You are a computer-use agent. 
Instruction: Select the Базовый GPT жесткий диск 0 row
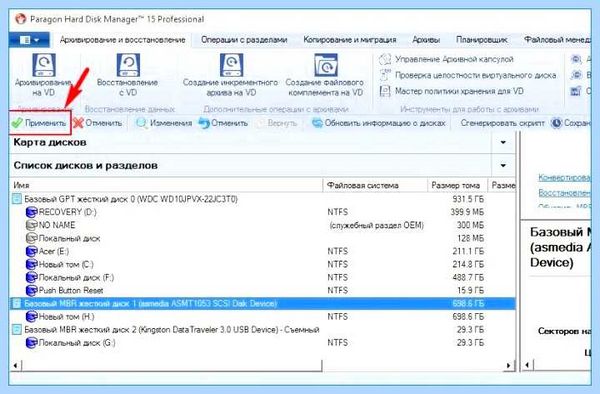(262, 199)
